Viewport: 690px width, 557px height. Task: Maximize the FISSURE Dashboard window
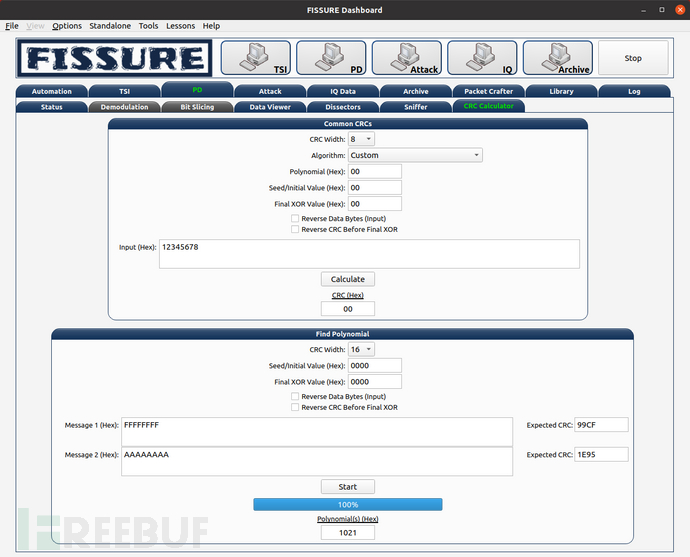(661, 10)
